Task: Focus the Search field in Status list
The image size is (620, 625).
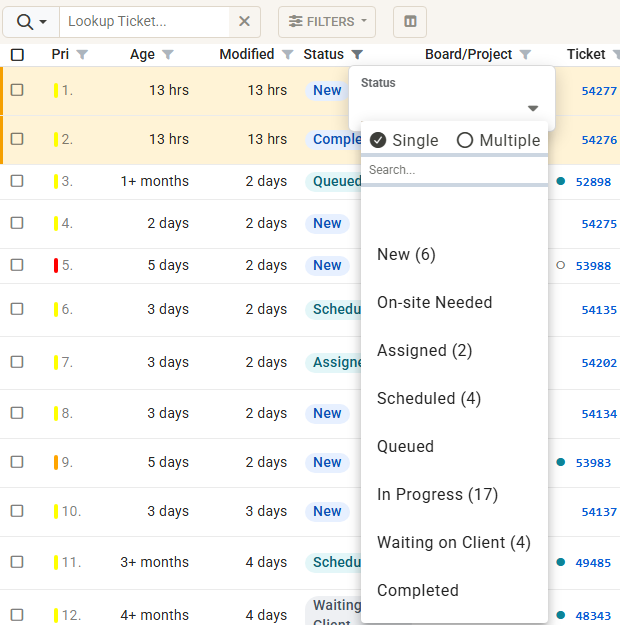Action: (x=455, y=170)
